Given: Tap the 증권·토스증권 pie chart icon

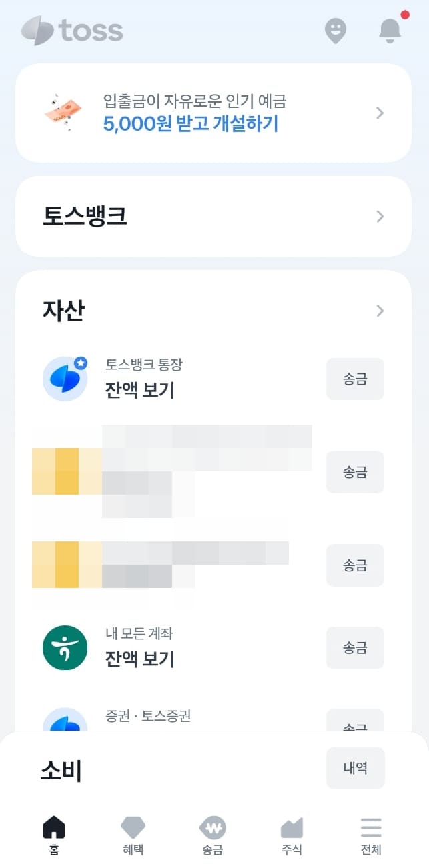Looking at the screenshot, I should (65, 722).
